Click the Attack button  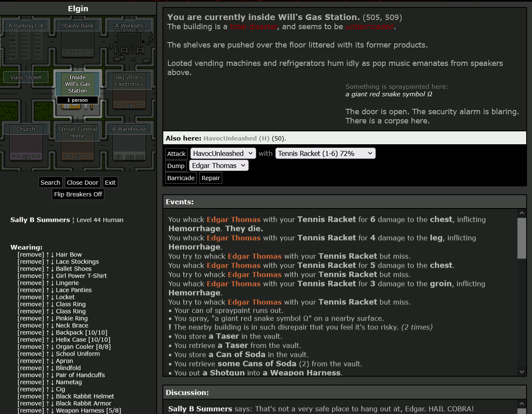point(176,154)
